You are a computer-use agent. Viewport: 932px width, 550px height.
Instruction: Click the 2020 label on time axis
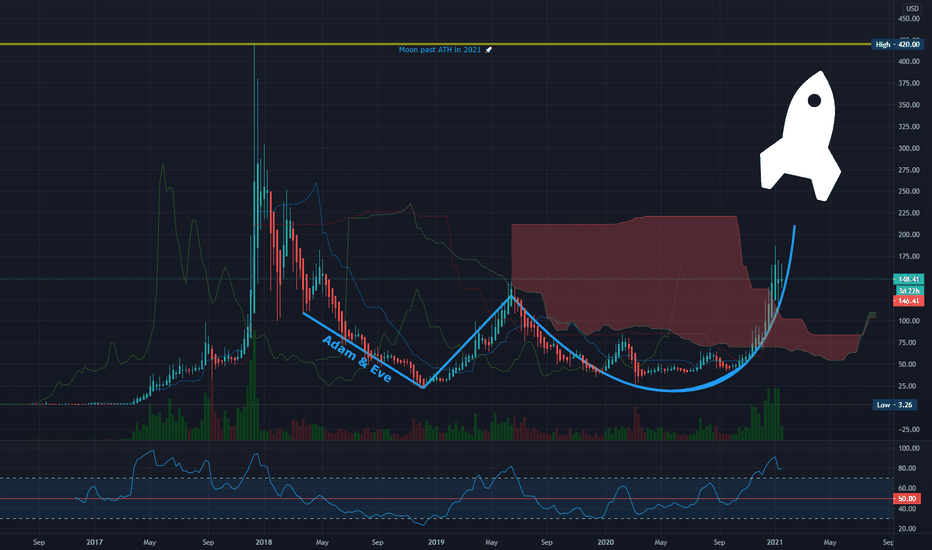point(605,542)
